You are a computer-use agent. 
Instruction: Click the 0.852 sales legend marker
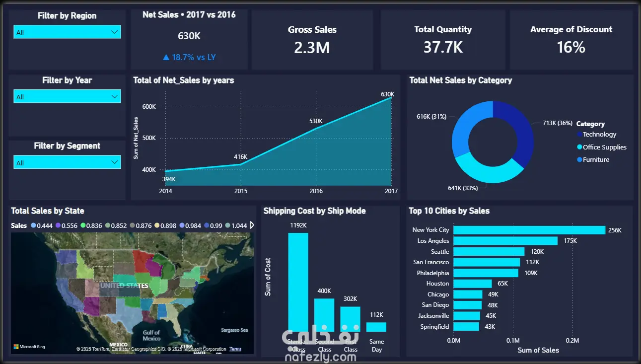click(x=108, y=225)
